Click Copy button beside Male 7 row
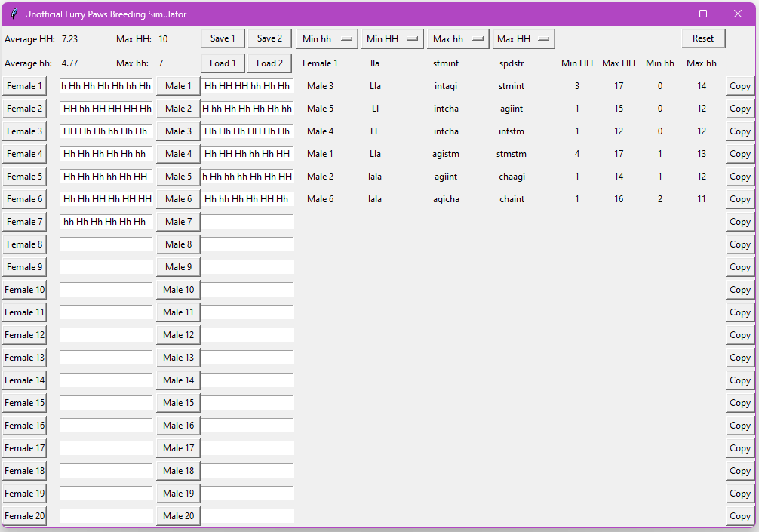 739,222
